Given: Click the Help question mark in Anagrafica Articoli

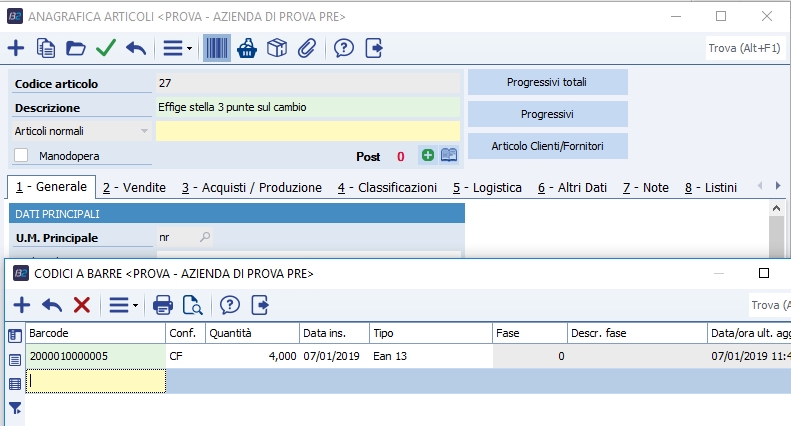Looking at the screenshot, I should 344,48.
